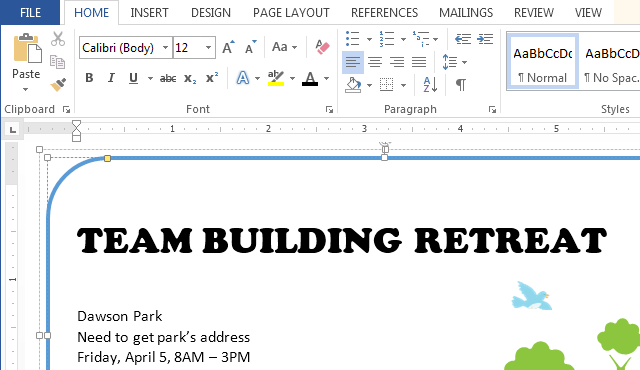This screenshot has height=370, width=640.
Task: Switch to the VIEW tab
Action: (x=588, y=13)
